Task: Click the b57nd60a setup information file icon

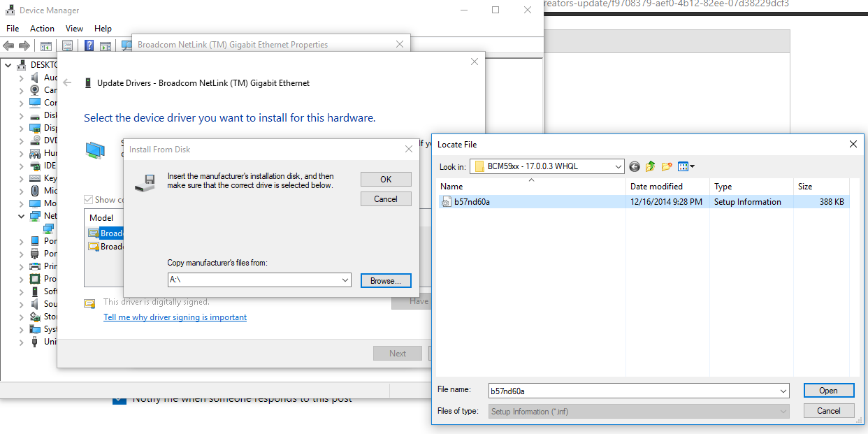Action: [446, 202]
